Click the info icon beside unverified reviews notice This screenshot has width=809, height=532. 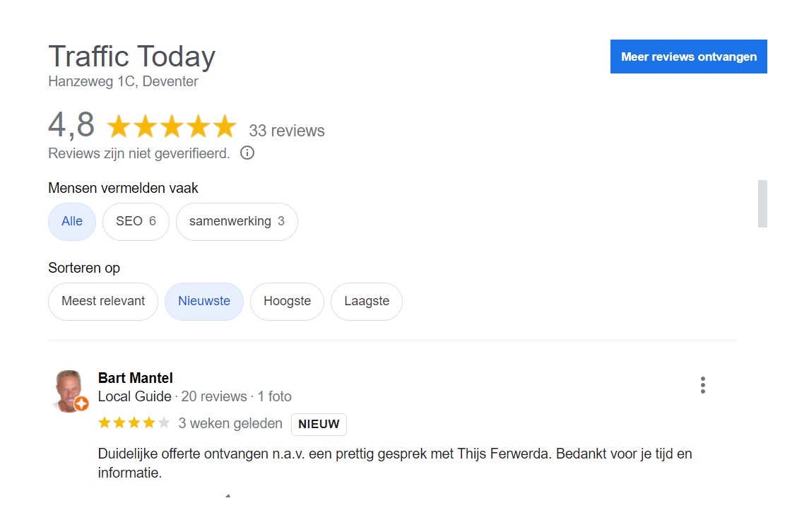(247, 153)
